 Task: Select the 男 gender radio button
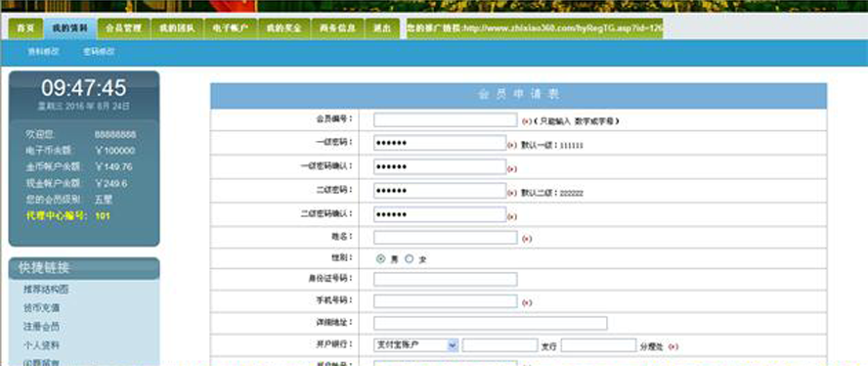coord(380,259)
